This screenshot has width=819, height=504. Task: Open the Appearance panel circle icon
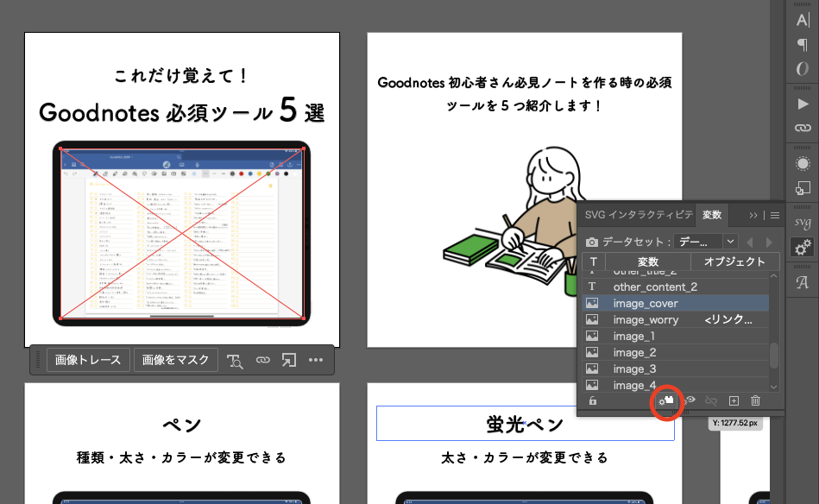(x=803, y=163)
